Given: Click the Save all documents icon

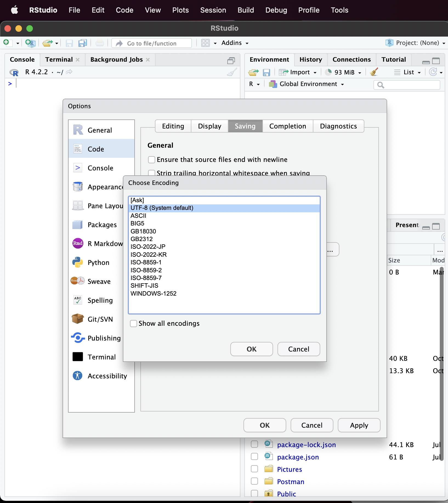Looking at the screenshot, I should click(83, 43).
